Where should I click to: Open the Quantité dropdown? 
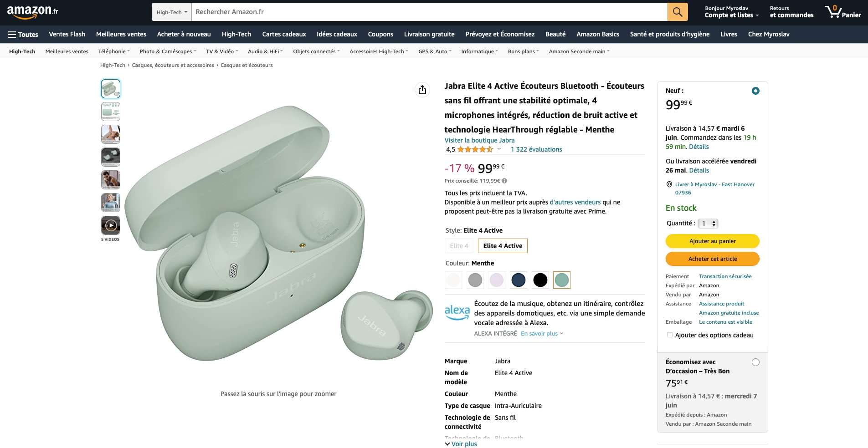(708, 224)
